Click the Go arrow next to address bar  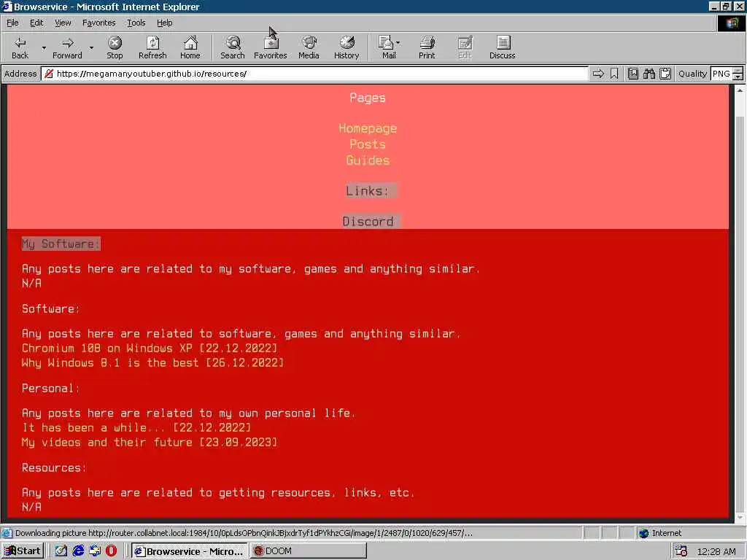point(598,74)
